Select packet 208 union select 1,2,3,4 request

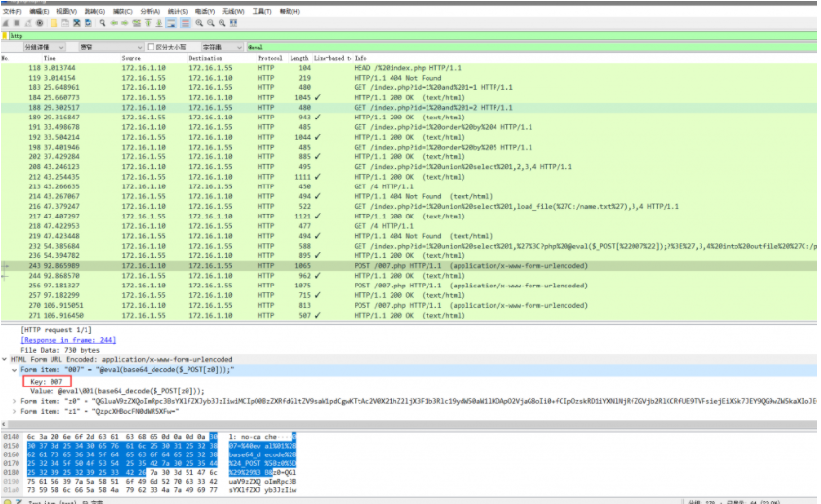coord(408,167)
